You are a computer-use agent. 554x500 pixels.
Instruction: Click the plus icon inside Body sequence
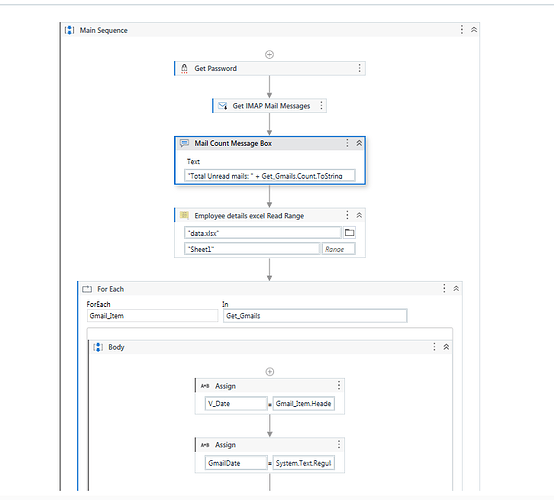270,372
